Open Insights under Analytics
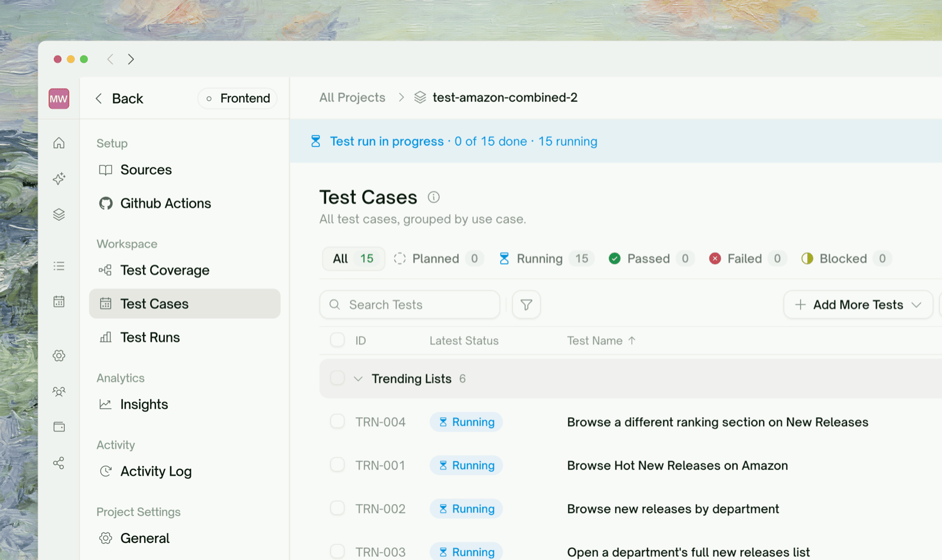The width and height of the screenshot is (942, 560). 185,405
